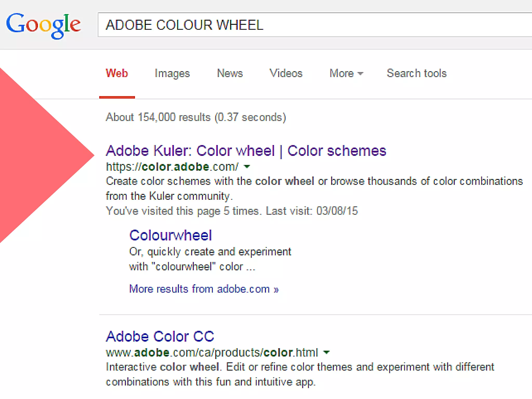Expand the More dropdown menu

[346, 74]
